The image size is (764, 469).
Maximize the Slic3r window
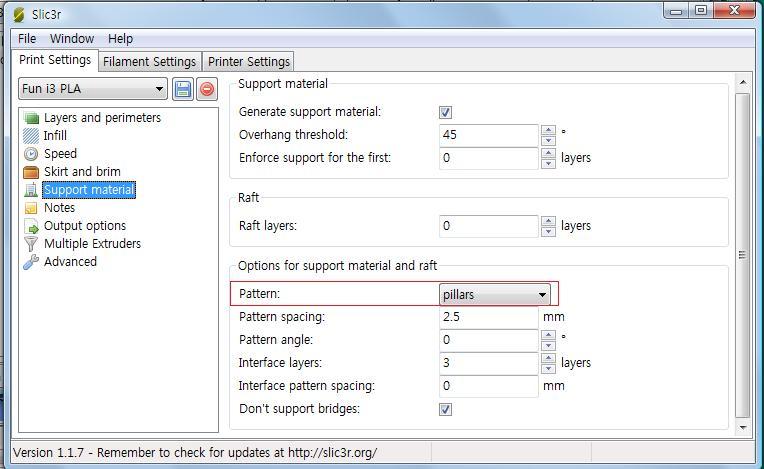tap(701, 11)
